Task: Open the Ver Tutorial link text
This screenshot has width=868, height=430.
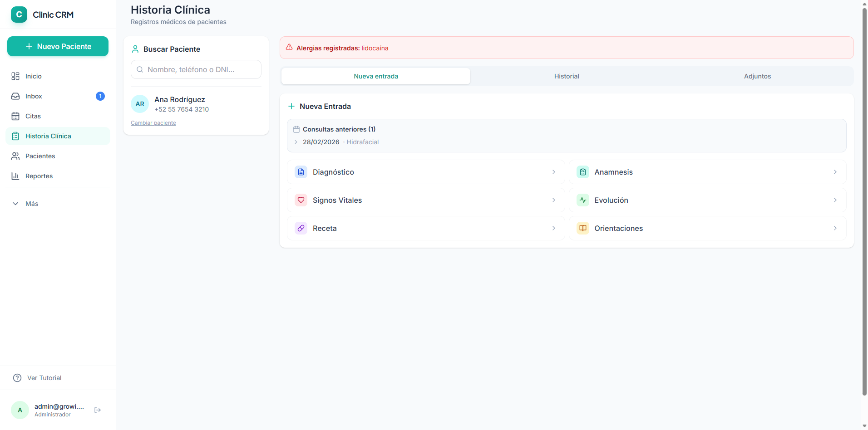Action: 44,378
